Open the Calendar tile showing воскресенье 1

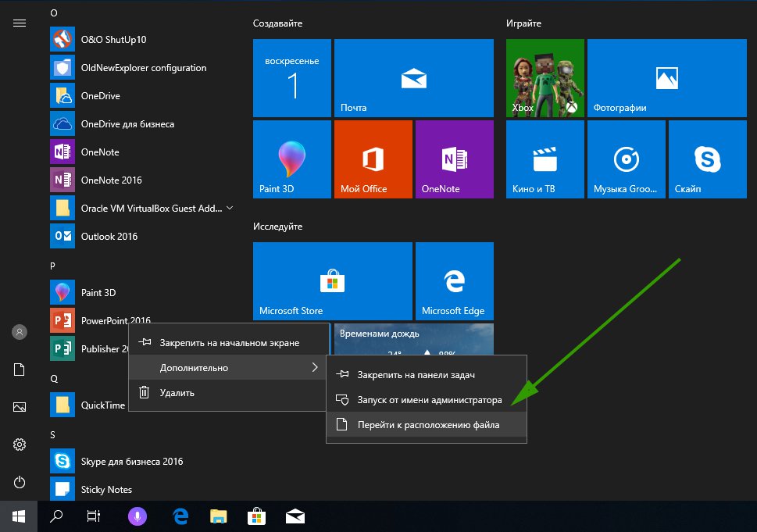292,78
